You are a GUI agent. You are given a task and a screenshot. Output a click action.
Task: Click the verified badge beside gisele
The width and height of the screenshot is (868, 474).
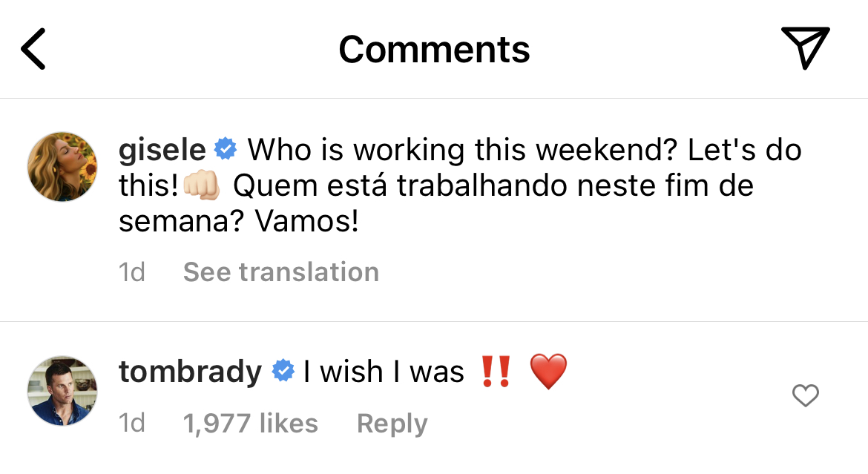[226, 150]
